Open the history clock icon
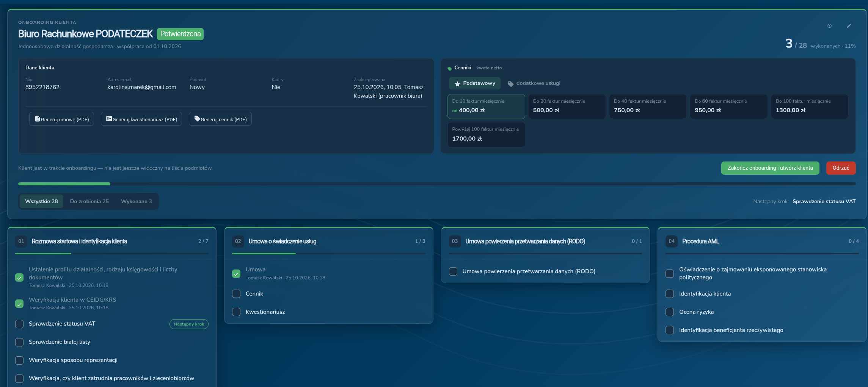868x387 pixels. click(829, 26)
